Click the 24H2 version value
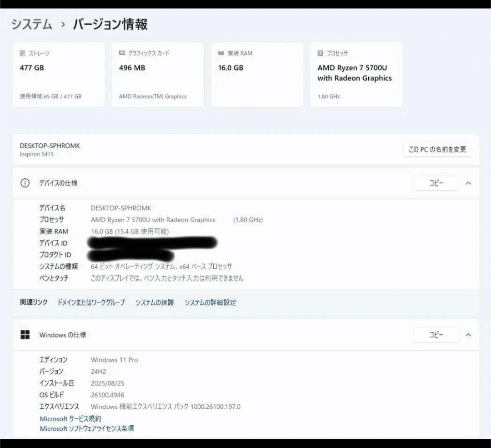 (98, 372)
